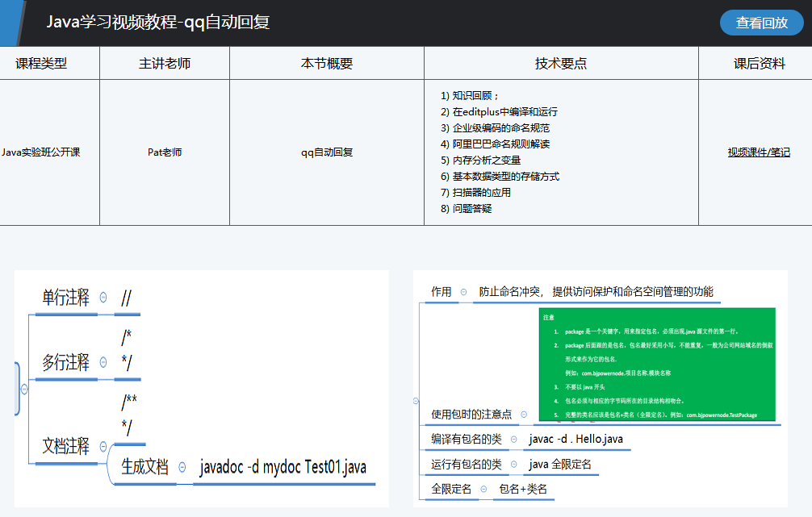Screen dimensions: 812x517
Task: Select the 课程类型 column header
Action: point(41,64)
